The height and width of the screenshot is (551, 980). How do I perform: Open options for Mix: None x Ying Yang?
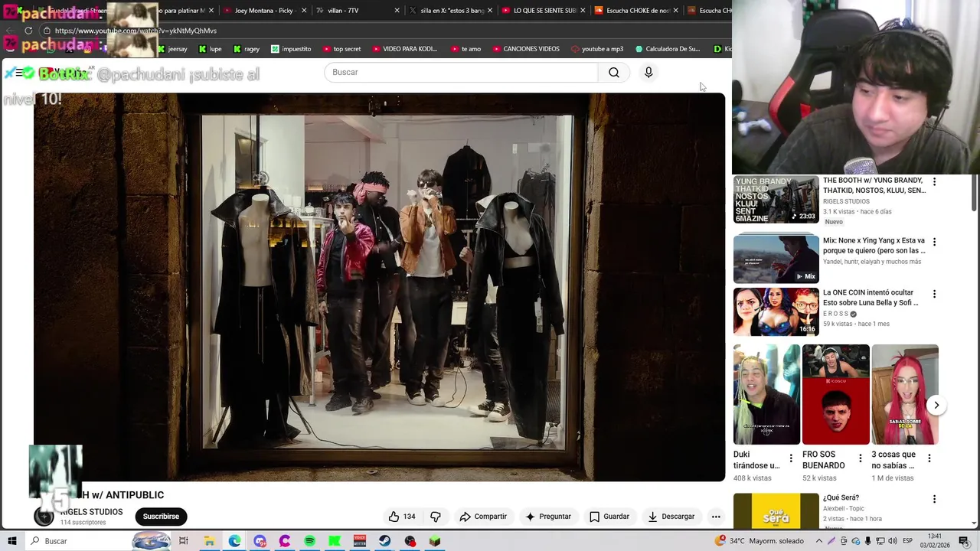tap(934, 242)
